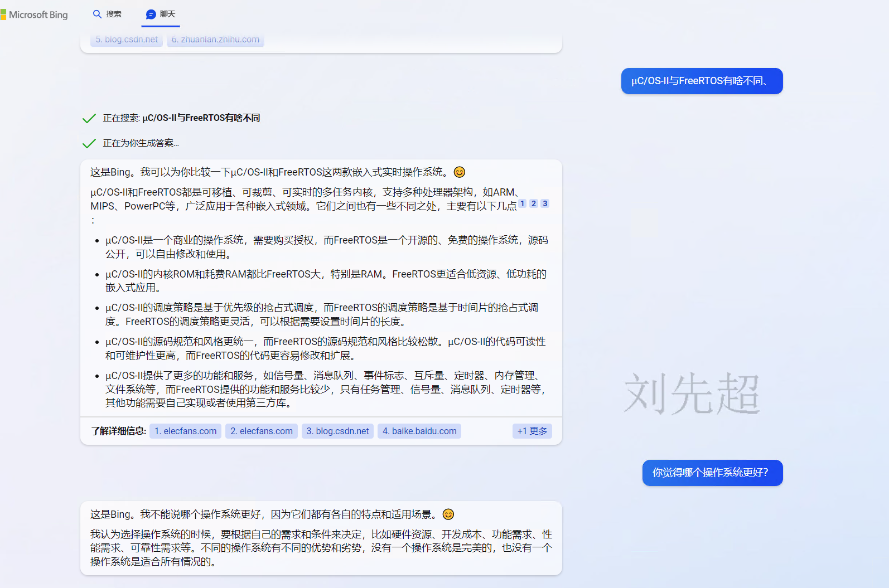
Task: Switch to the 聊天 tab
Action: [161, 14]
